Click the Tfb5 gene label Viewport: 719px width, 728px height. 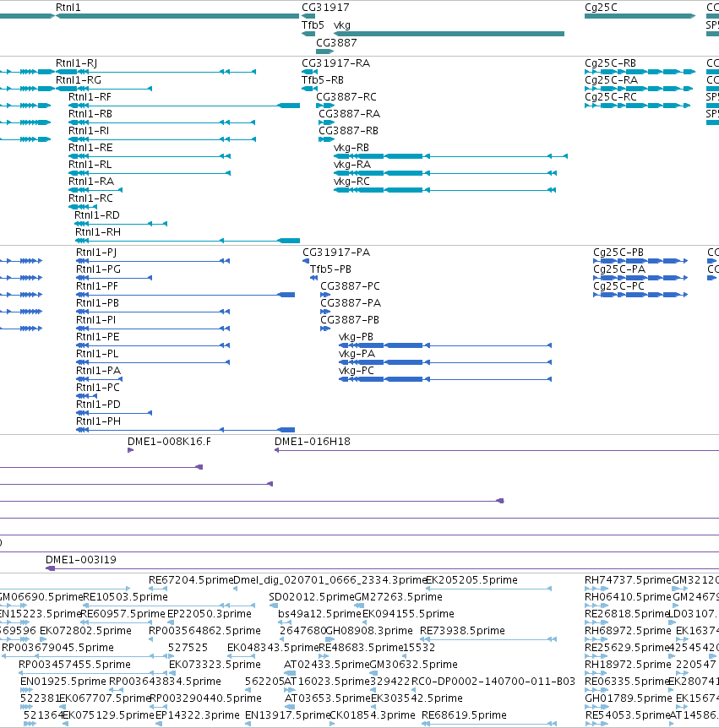[x=313, y=25]
